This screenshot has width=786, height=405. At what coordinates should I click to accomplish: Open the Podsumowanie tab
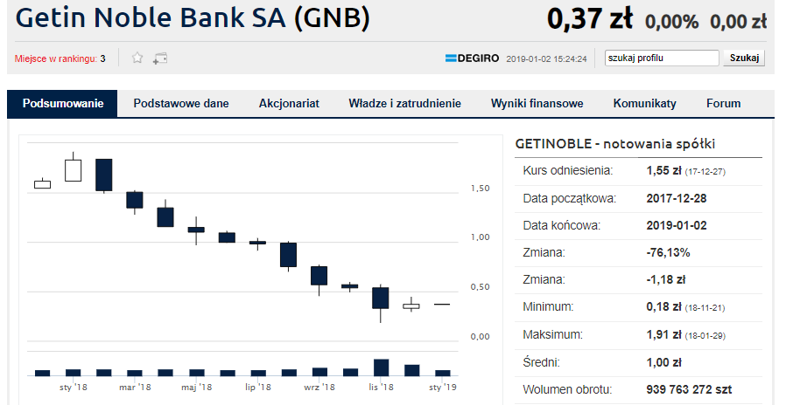point(63,104)
